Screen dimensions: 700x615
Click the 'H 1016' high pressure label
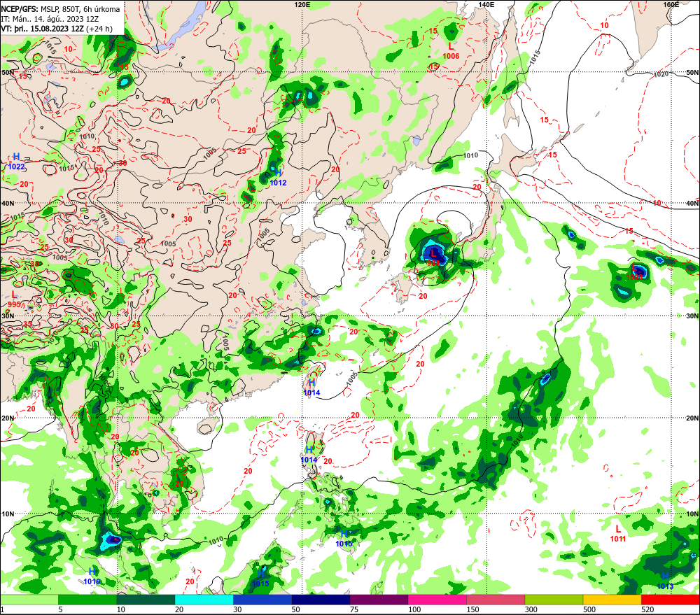click(92, 577)
